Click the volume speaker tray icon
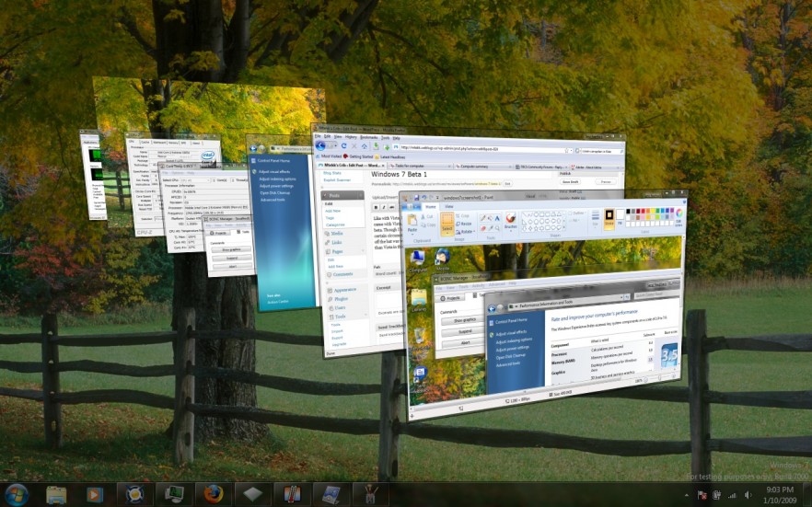The height and width of the screenshot is (507, 812). coord(748,495)
